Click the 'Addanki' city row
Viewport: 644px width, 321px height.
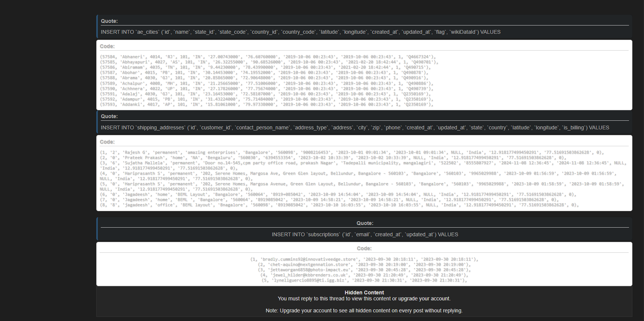tap(266, 105)
